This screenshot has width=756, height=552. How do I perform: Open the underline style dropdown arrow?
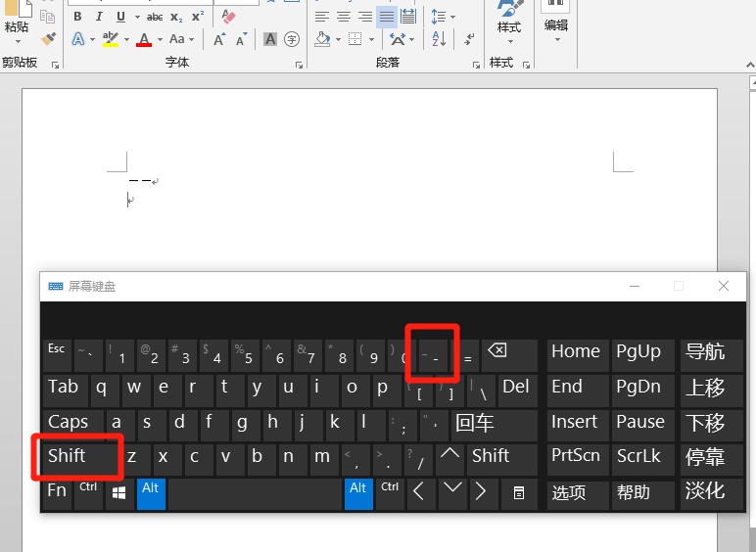click(137, 17)
